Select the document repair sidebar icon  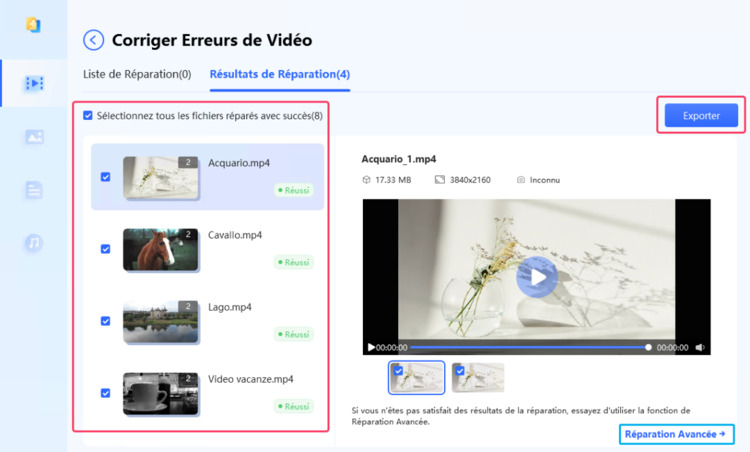point(33,190)
